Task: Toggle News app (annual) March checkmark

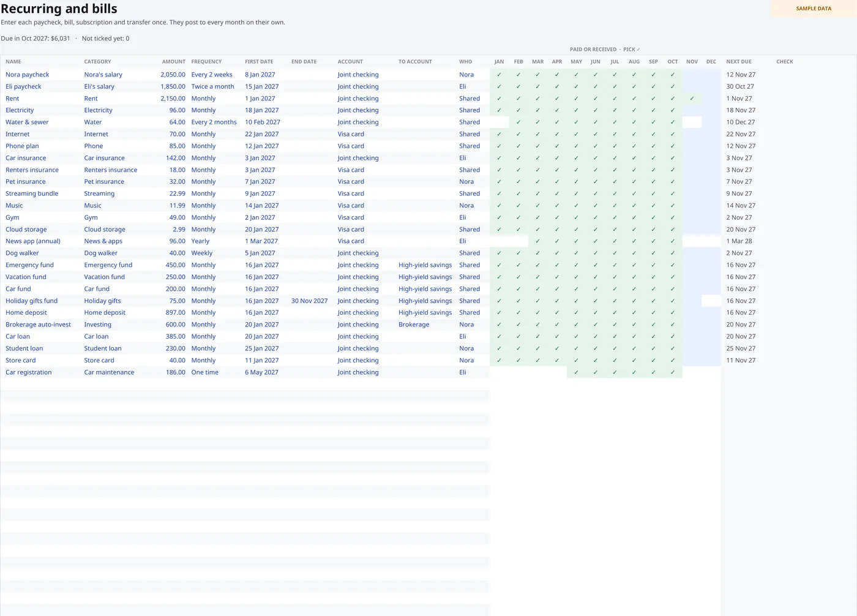Action: point(537,241)
